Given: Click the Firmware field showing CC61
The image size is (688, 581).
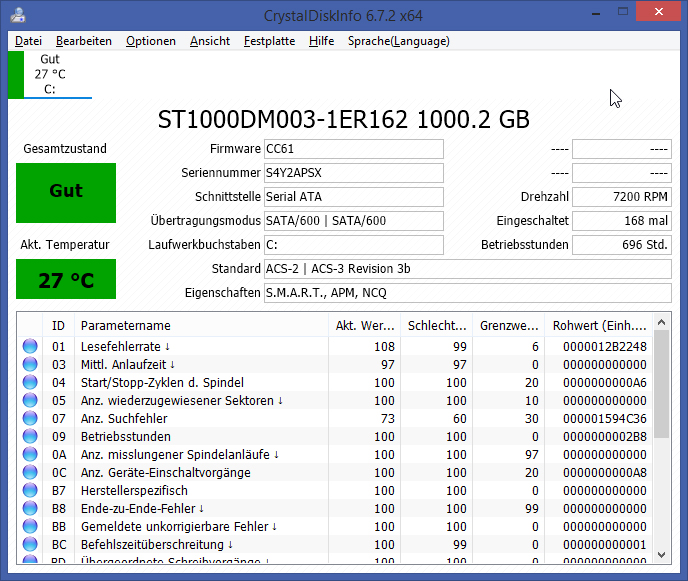Looking at the screenshot, I should (353, 149).
